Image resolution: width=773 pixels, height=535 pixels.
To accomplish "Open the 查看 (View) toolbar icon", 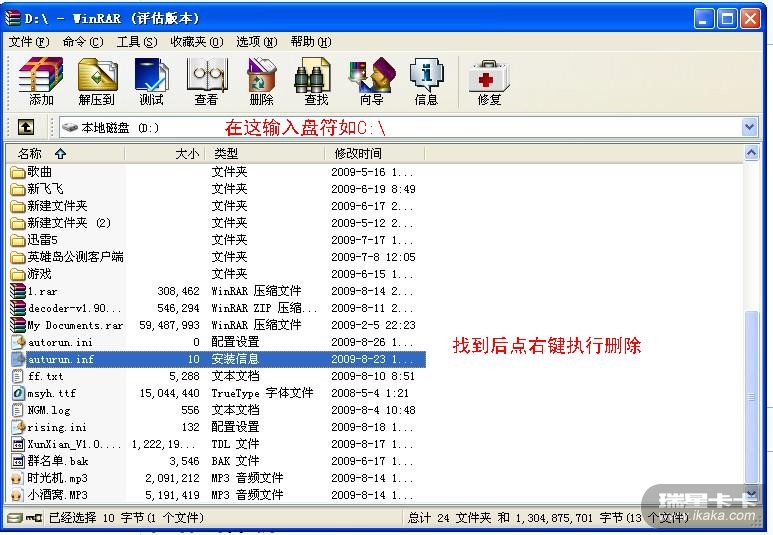I will coord(207,81).
